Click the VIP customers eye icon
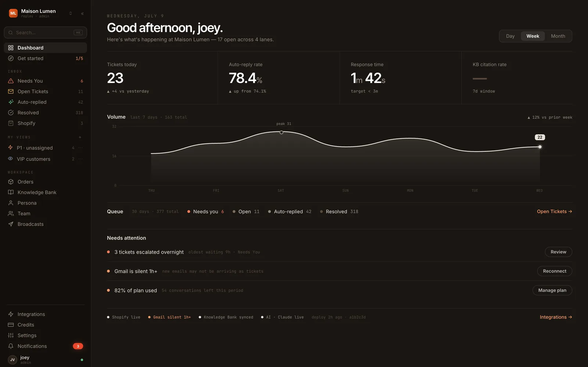The height and width of the screenshot is (367, 588). (x=10, y=159)
